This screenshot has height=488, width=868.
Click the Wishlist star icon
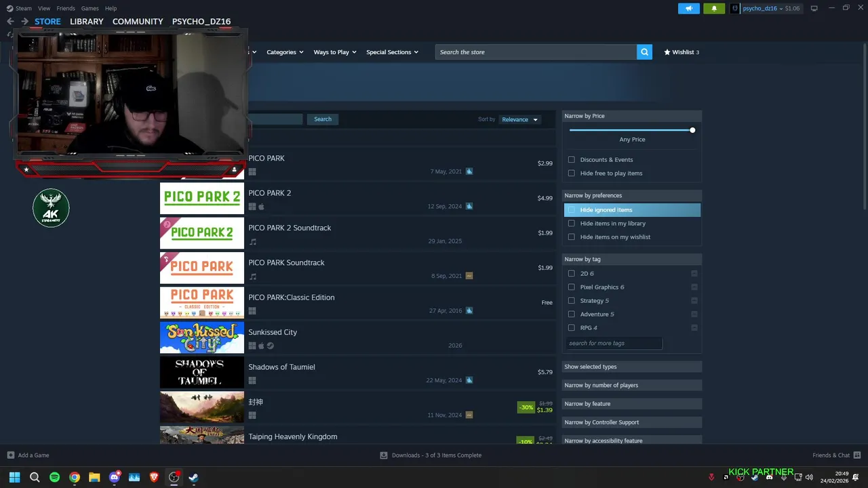click(667, 52)
